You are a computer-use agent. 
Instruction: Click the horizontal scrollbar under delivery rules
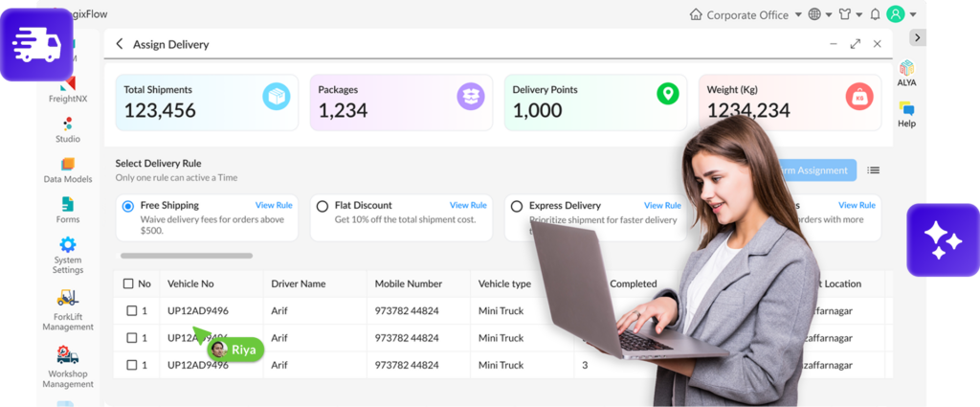[x=187, y=256]
